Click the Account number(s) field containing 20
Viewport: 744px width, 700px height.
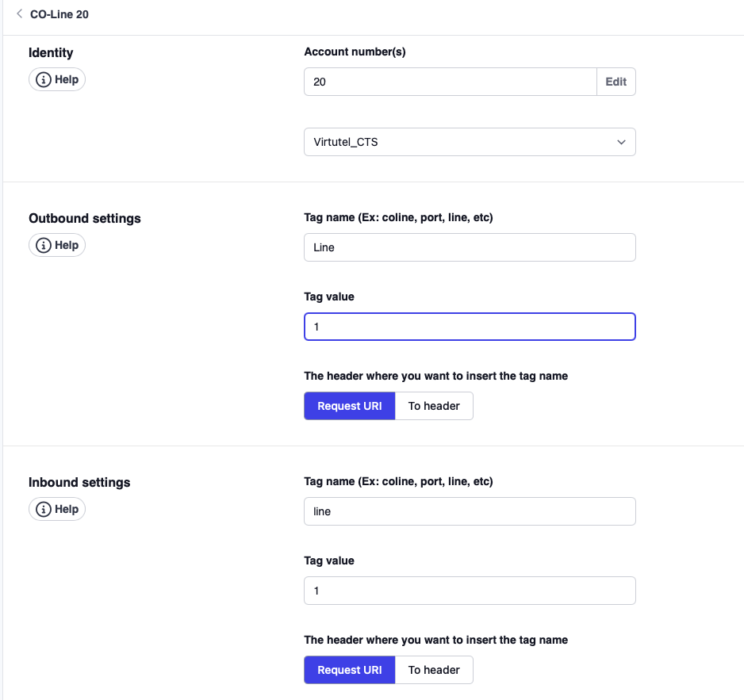tap(450, 82)
